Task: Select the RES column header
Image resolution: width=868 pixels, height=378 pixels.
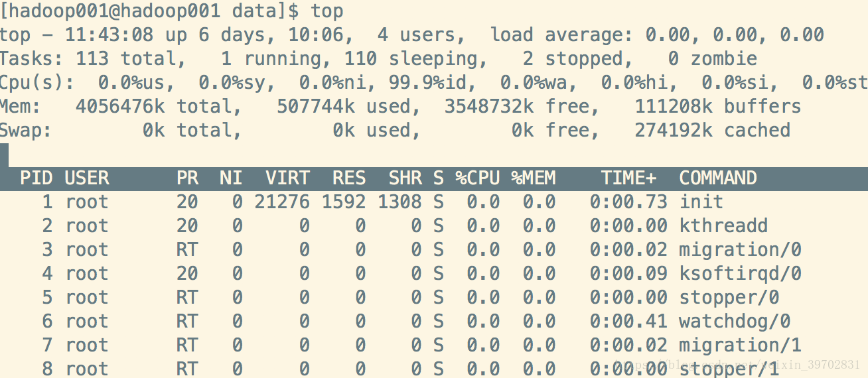Action: coord(349,178)
